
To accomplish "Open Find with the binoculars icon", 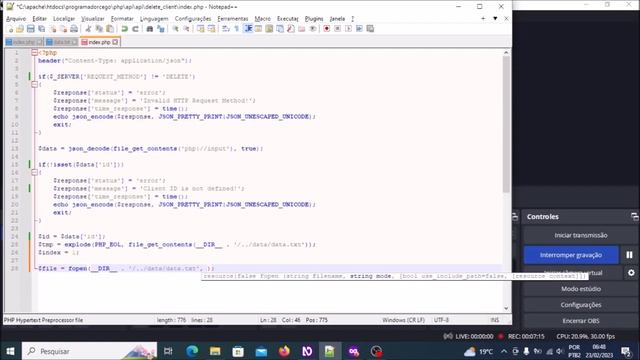I will tap(149, 29).
